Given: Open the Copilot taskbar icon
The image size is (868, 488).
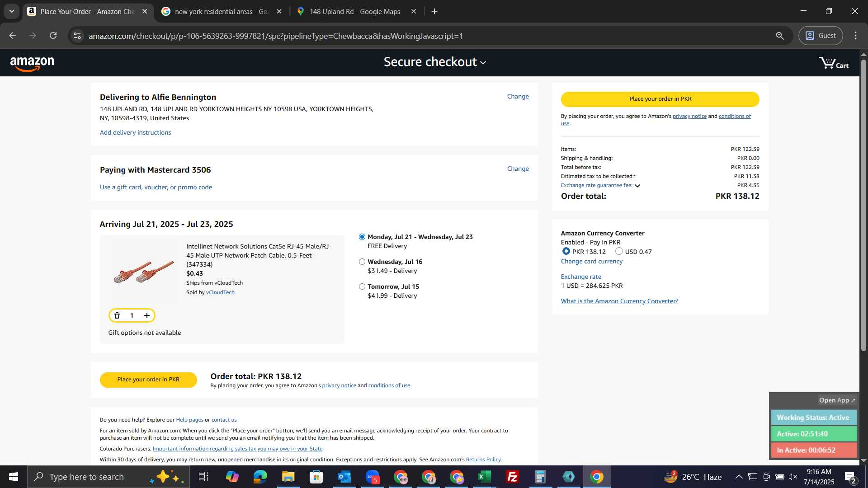Looking at the screenshot, I should (x=232, y=477).
